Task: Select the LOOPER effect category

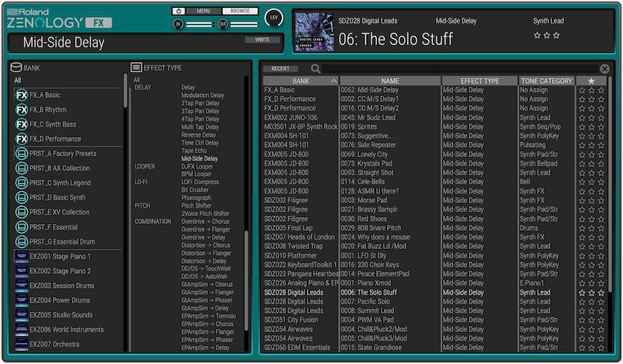Action: pos(145,166)
